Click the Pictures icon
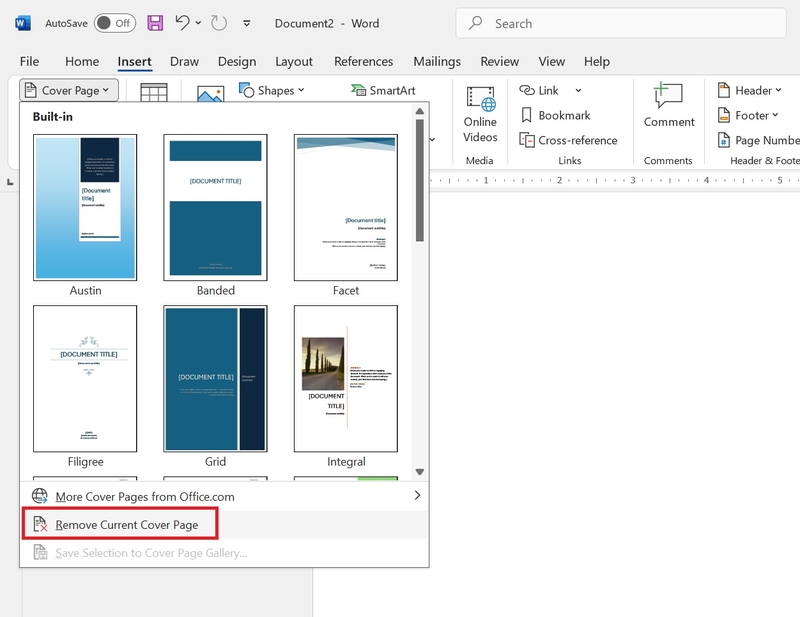 [211, 93]
